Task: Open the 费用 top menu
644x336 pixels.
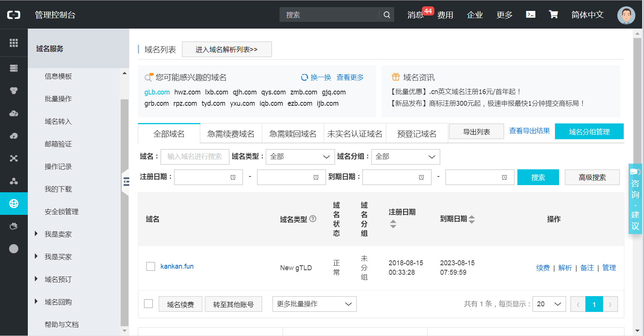Action: [445, 15]
